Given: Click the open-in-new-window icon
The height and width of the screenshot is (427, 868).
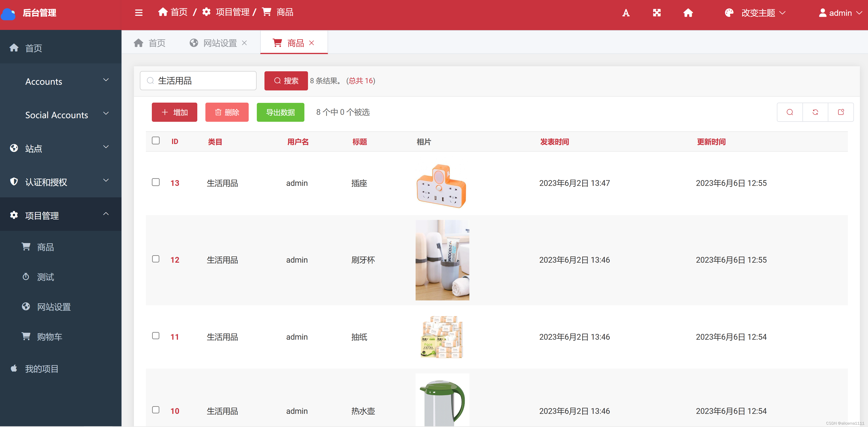Looking at the screenshot, I should [x=841, y=112].
